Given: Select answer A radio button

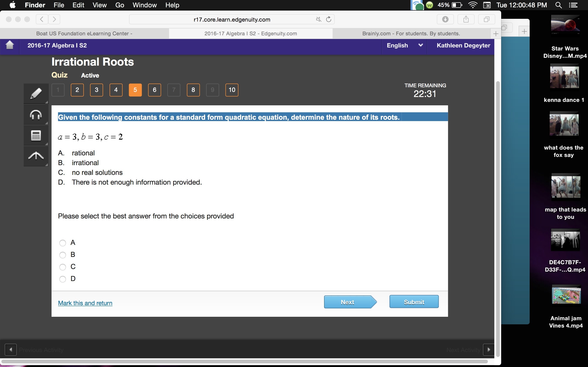Looking at the screenshot, I should (63, 243).
